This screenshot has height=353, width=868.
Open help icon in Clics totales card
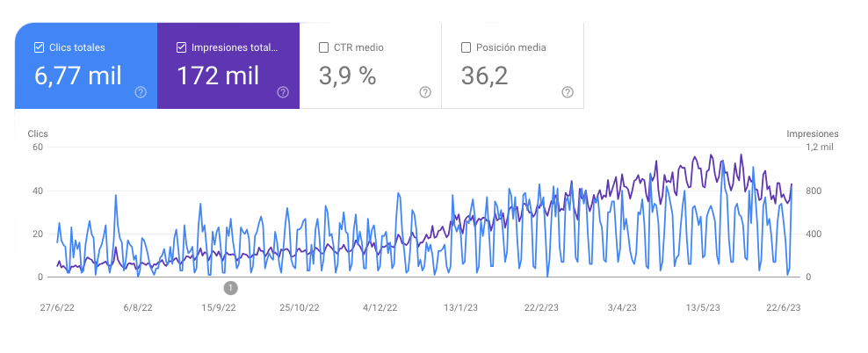click(x=141, y=92)
